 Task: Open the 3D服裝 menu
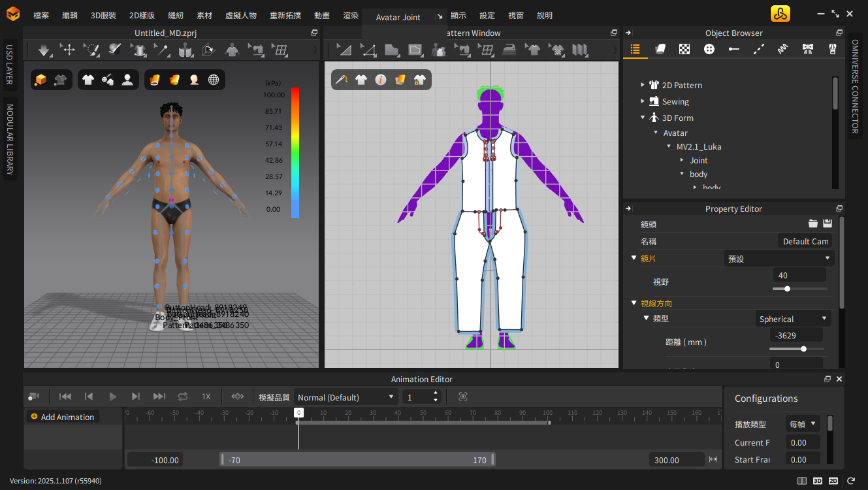coord(103,15)
